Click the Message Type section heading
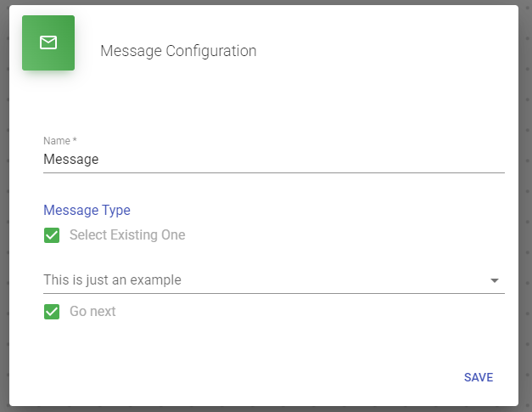Viewport: 532px width, 412px height. point(87,210)
